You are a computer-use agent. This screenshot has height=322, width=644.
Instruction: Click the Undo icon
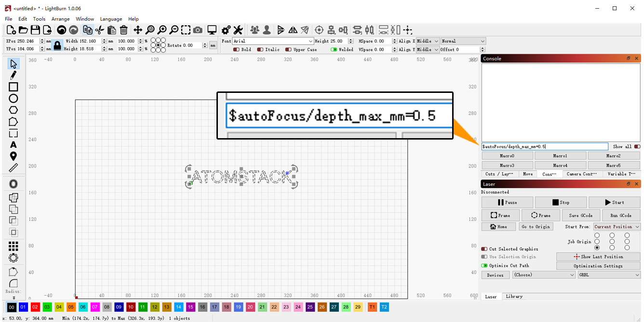coord(62,30)
